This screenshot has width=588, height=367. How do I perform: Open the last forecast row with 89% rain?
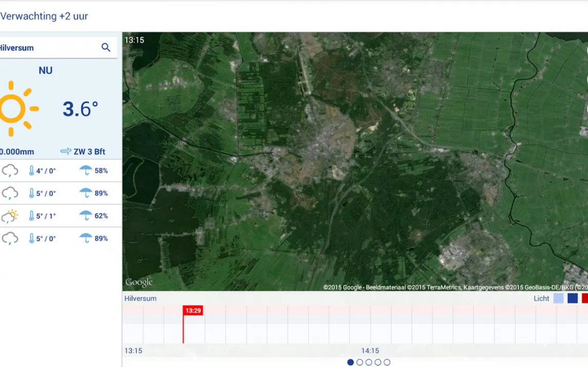click(x=61, y=238)
